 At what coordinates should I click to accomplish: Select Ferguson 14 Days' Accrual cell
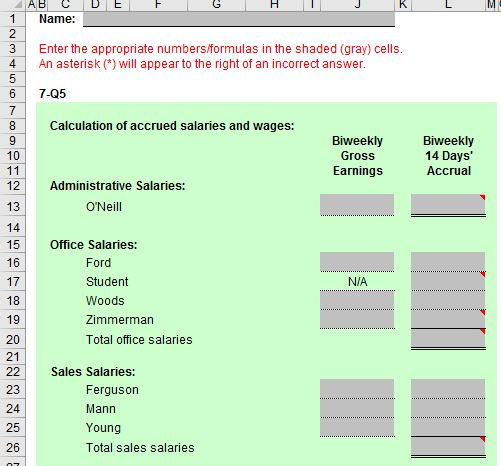pos(448,389)
